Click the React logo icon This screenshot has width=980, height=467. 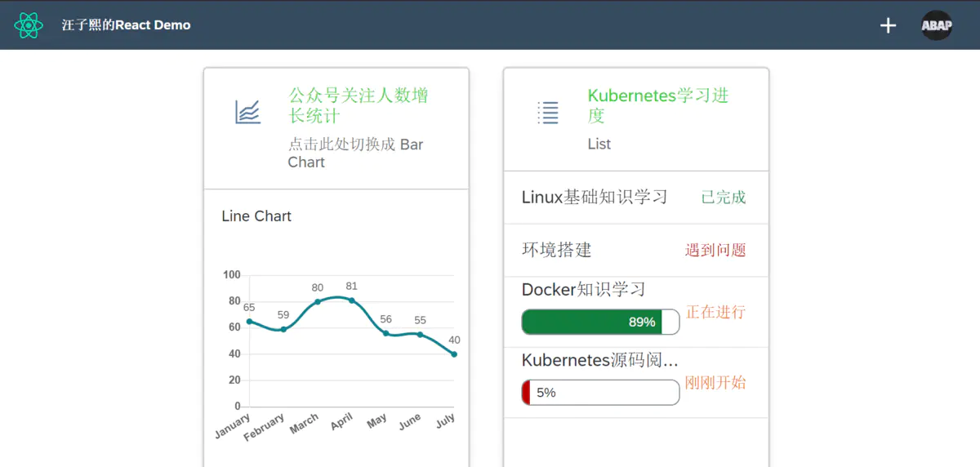point(29,25)
